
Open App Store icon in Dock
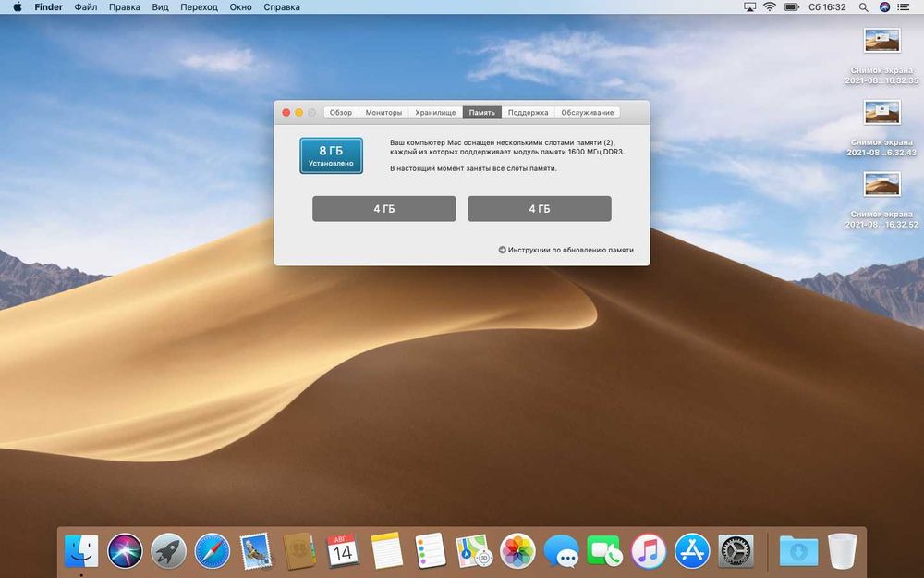click(692, 551)
